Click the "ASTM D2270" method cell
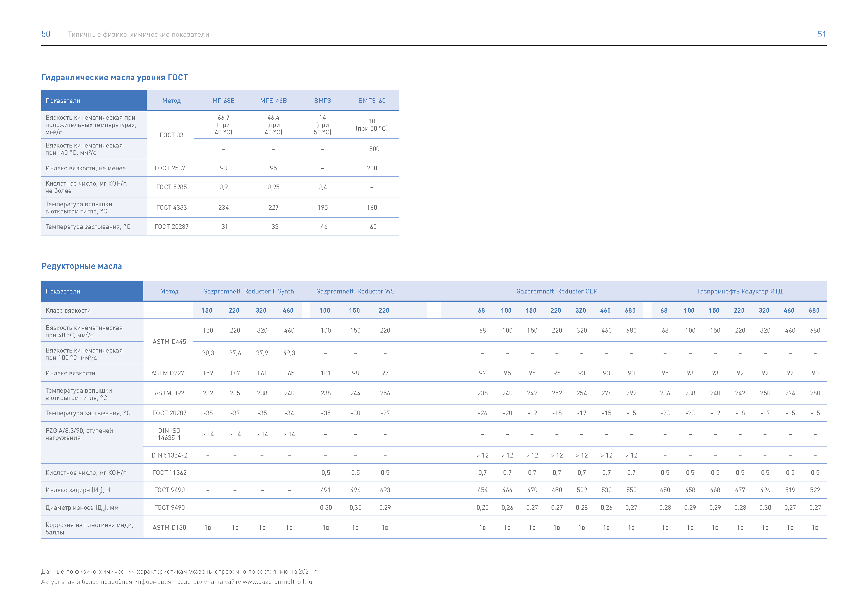Screen dimensions: 868x614 [x=169, y=373]
